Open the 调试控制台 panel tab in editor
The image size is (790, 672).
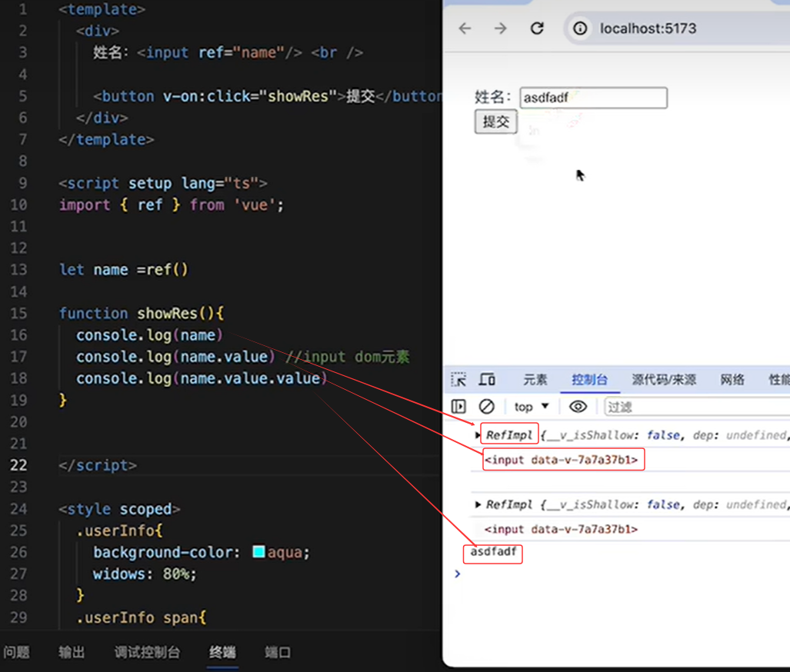tap(147, 652)
